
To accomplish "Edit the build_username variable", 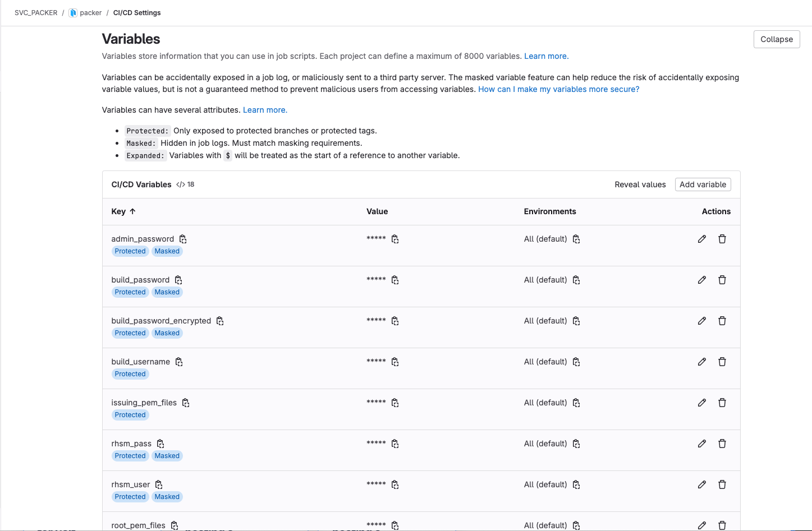I will [701, 361].
